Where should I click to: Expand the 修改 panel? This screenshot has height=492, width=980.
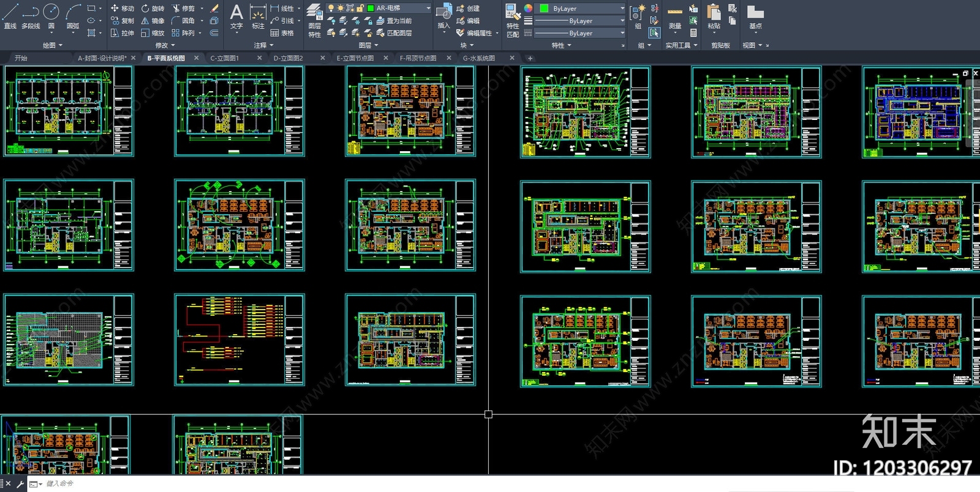[165, 45]
